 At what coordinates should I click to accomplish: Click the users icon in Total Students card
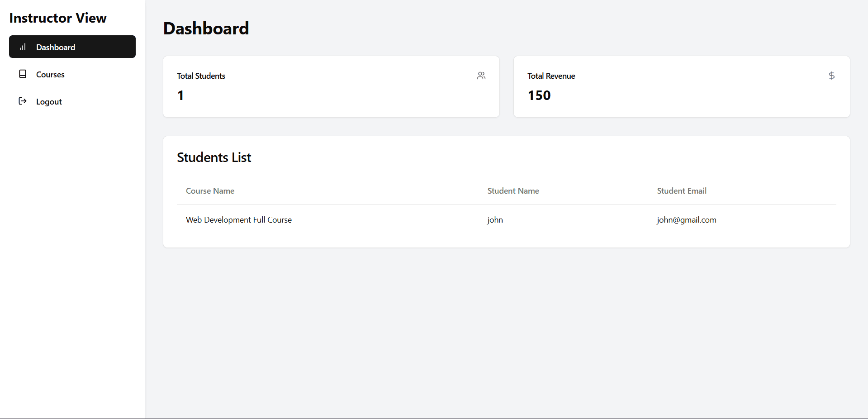click(x=481, y=76)
